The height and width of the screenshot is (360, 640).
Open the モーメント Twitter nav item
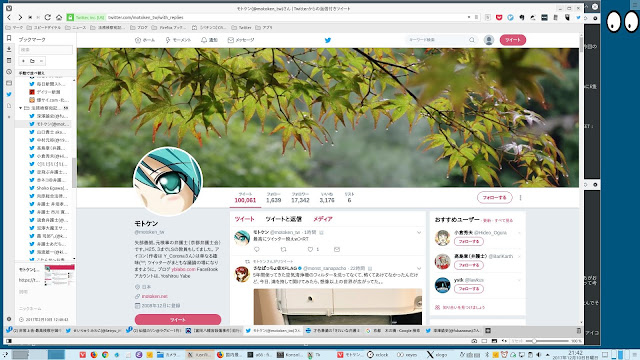point(178,40)
